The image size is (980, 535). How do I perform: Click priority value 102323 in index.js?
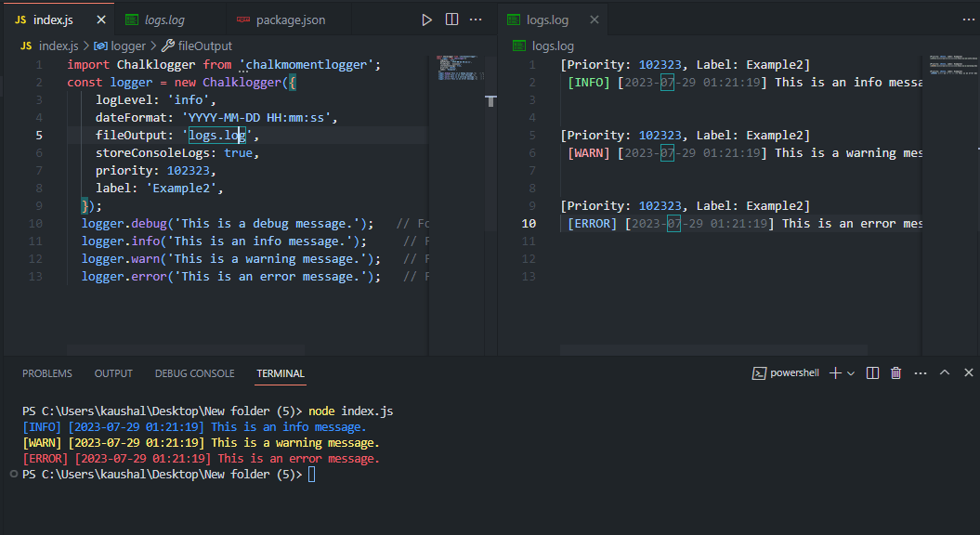click(189, 171)
